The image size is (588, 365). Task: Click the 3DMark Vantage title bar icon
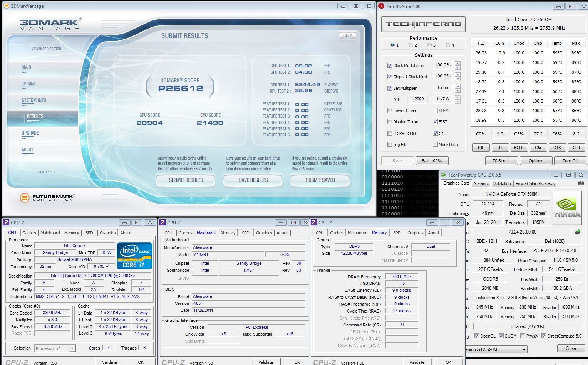click(6, 6)
